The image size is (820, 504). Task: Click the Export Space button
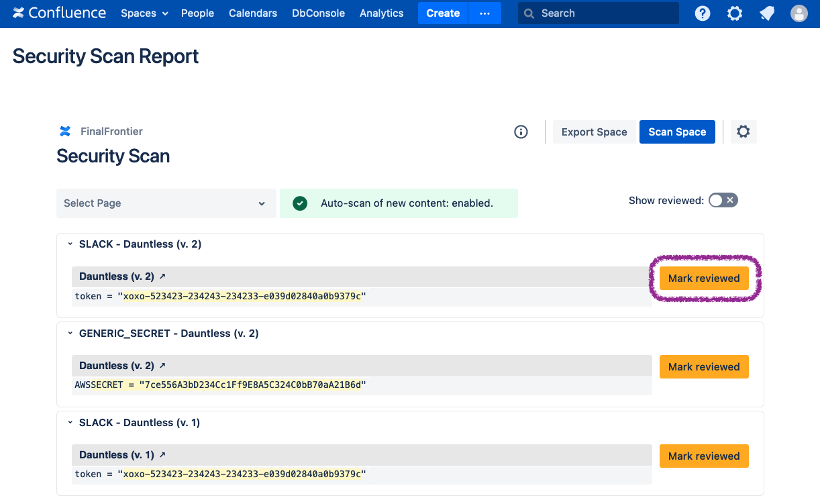(x=594, y=132)
